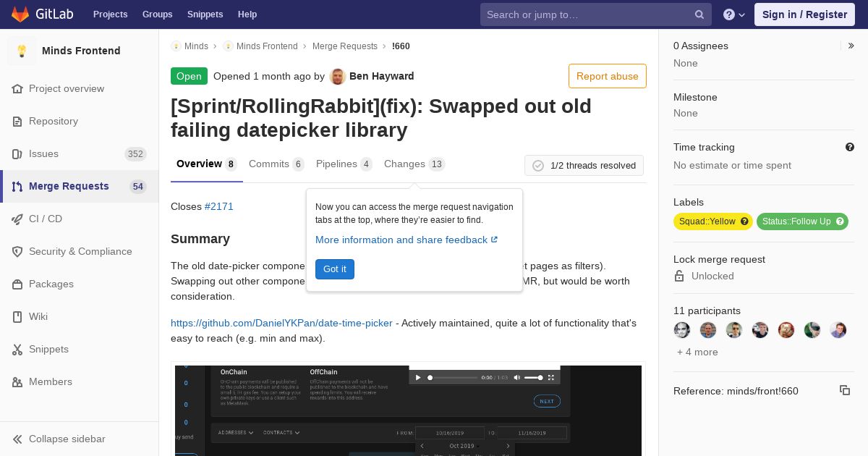Click the Time tracking help icon
Viewport: 868px width, 456px height.
point(850,147)
